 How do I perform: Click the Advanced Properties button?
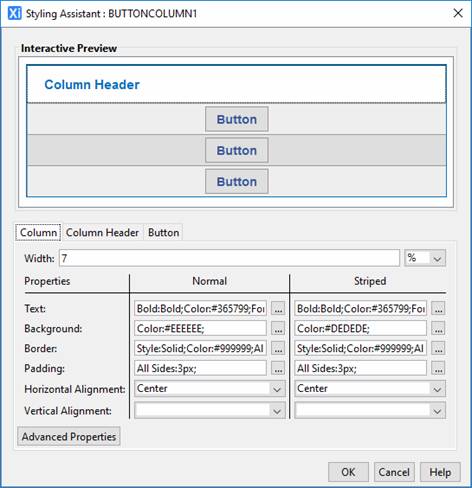[69, 437]
